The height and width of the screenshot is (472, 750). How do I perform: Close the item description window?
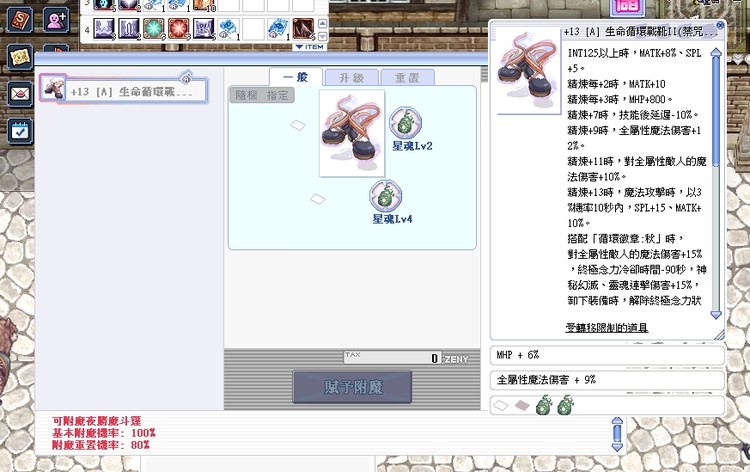coord(720,25)
